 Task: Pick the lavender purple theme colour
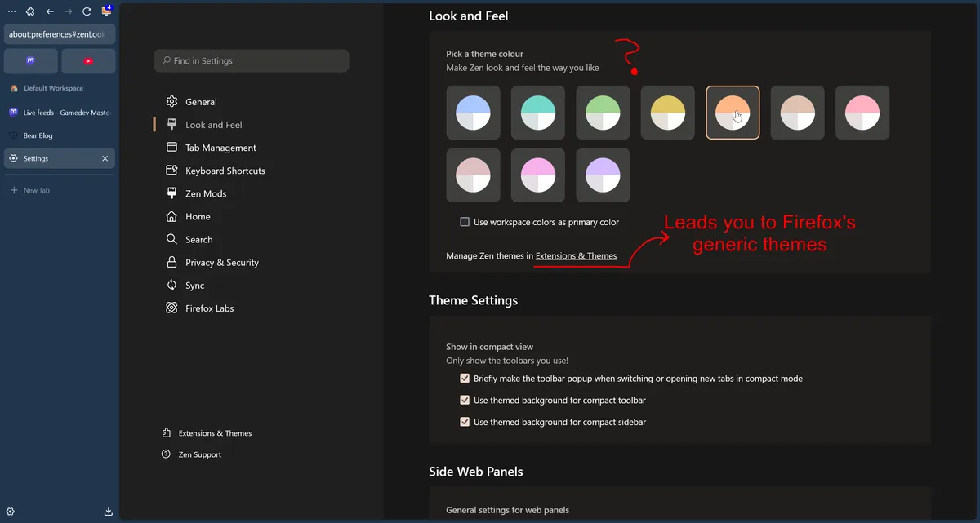point(603,175)
